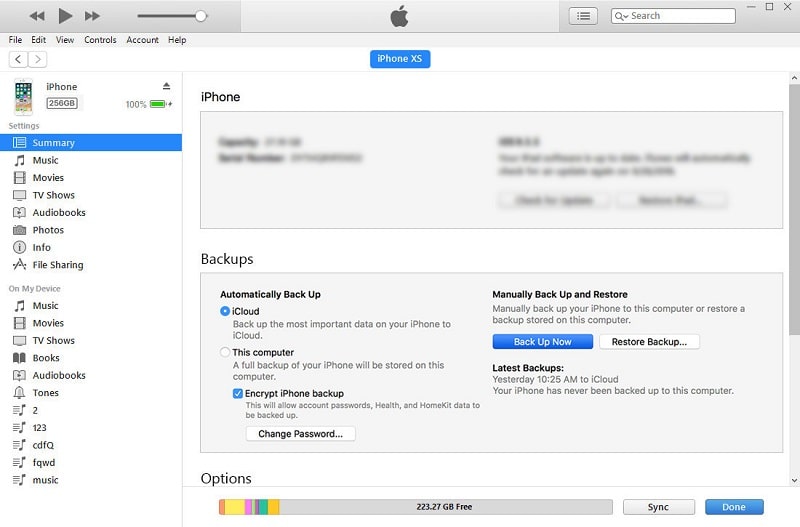The height and width of the screenshot is (527, 800).
Task: Click the Done button
Action: [734, 507]
